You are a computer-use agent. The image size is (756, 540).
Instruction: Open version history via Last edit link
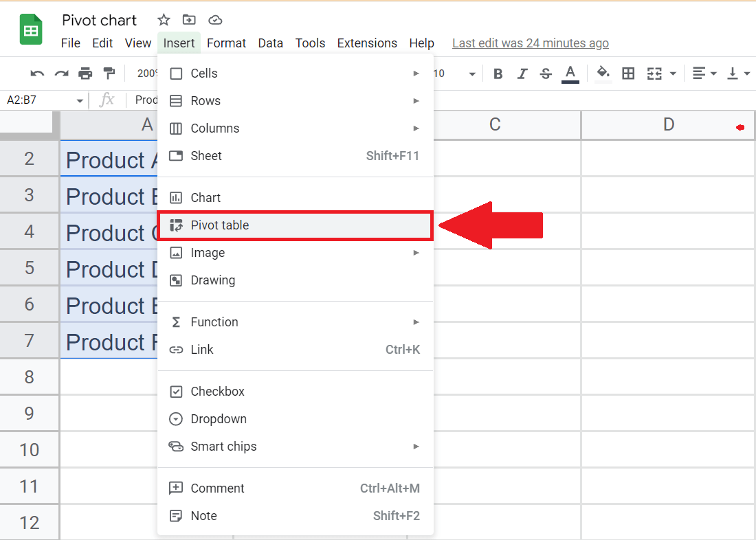(530, 43)
